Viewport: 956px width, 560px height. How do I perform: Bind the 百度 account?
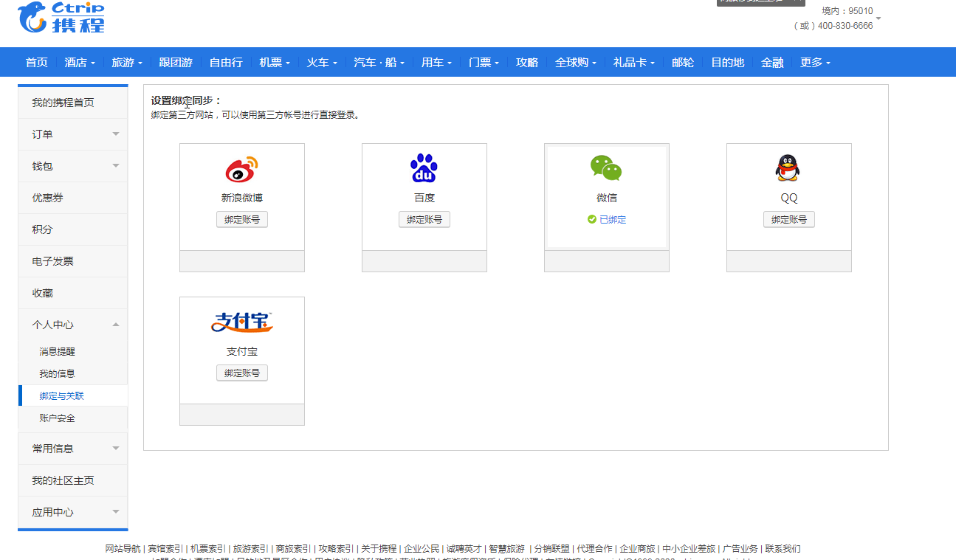click(x=424, y=219)
